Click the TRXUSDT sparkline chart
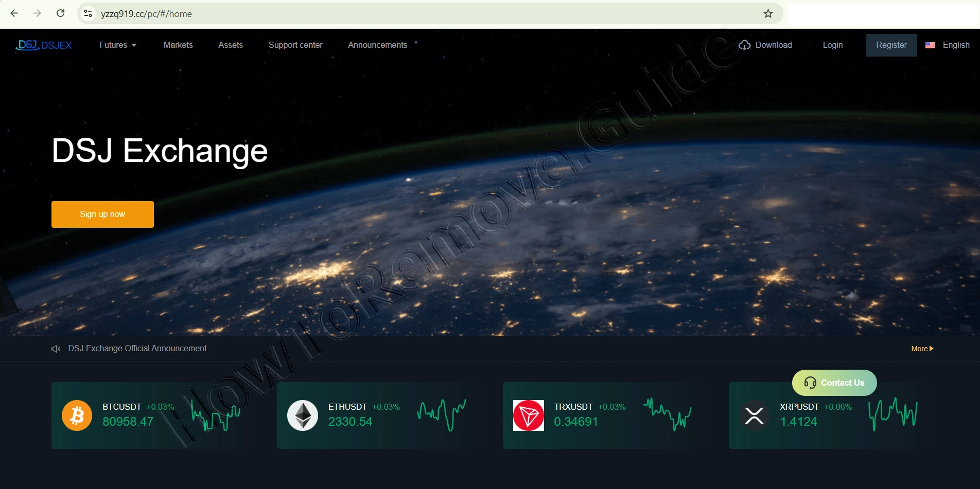 [x=668, y=414]
